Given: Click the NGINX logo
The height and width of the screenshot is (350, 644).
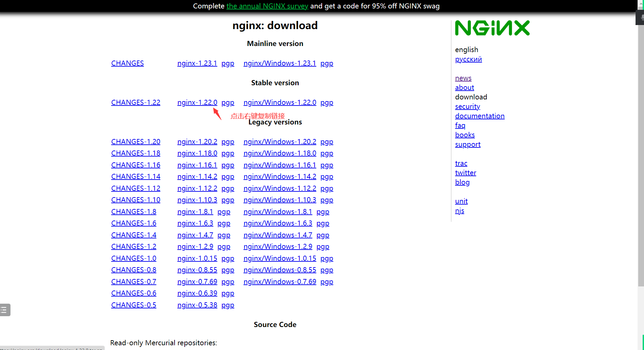Looking at the screenshot, I should pyautogui.click(x=492, y=28).
